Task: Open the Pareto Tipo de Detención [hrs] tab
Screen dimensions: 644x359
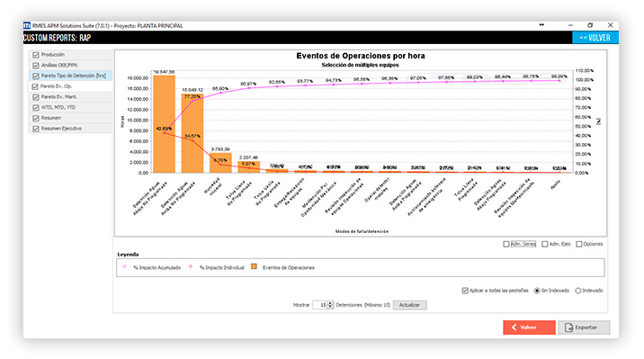Action: tap(71, 76)
